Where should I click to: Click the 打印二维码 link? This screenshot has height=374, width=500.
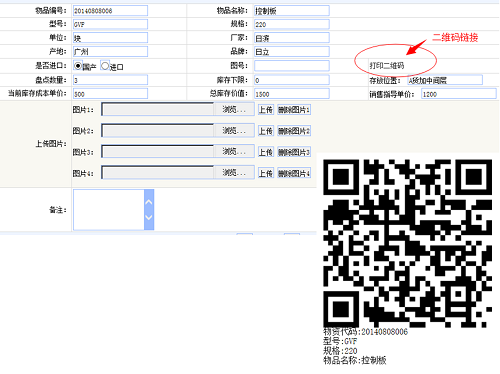(387, 66)
